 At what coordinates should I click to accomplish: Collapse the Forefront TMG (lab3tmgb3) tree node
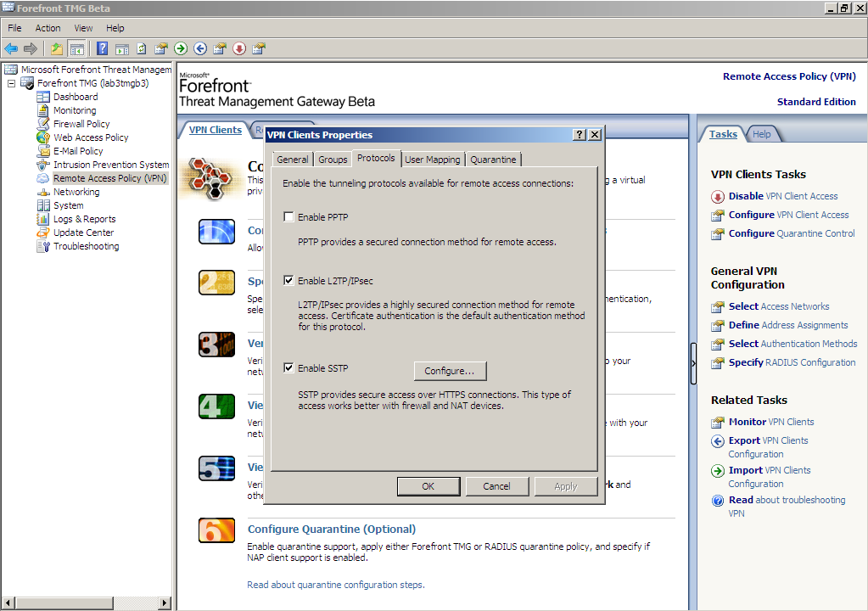coord(11,83)
